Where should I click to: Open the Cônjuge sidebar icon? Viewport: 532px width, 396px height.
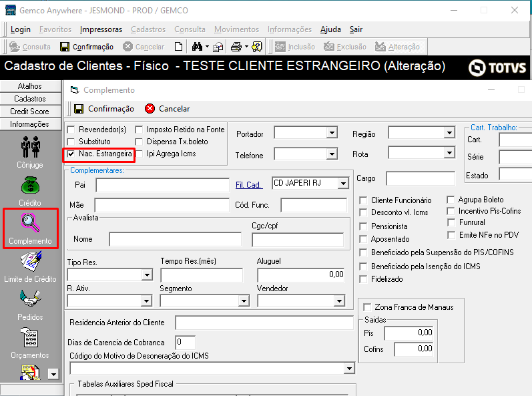pyautogui.click(x=30, y=148)
